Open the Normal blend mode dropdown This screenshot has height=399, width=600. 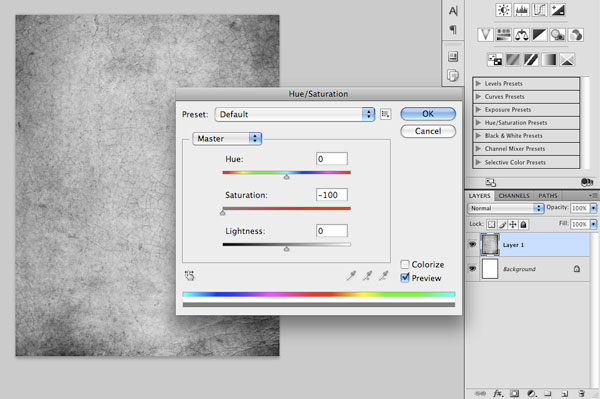tap(505, 208)
